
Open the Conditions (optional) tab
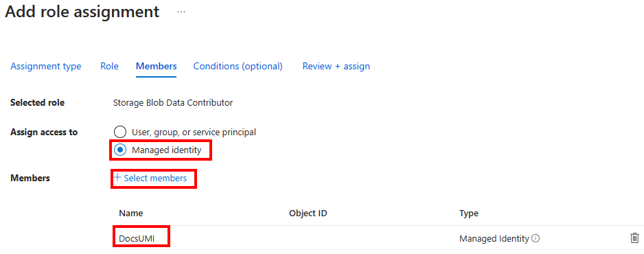tap(238, 66)
